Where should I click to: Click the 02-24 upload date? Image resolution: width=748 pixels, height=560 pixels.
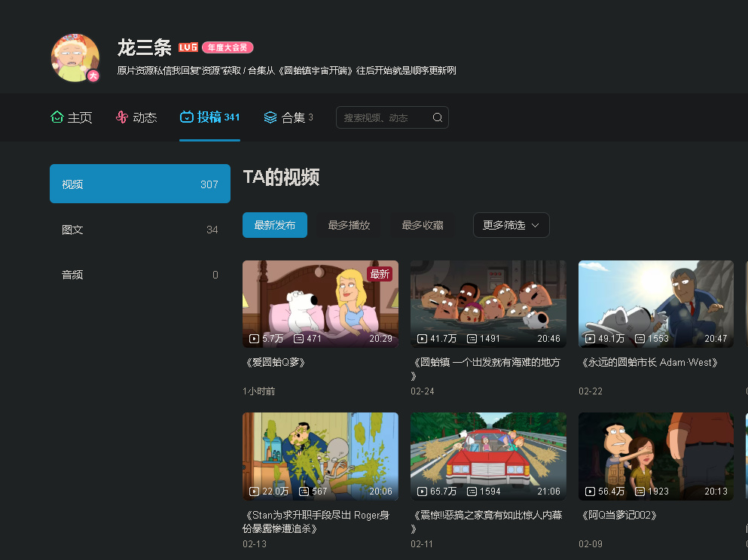click(x=423, y=391)
